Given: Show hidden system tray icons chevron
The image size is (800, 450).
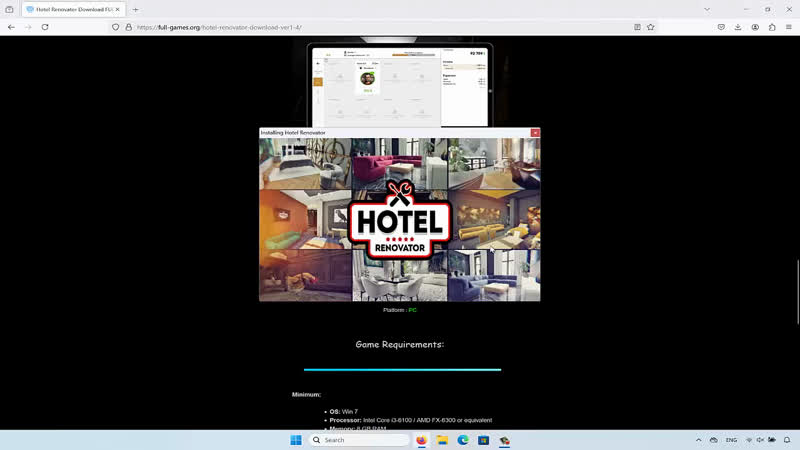Looking at the screenshot, I should pos(698,440).
